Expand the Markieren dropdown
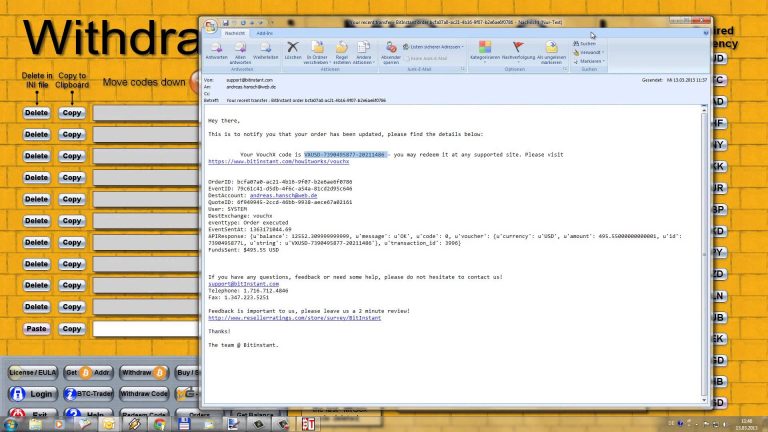Screen dimensions: 768x432 589,61
